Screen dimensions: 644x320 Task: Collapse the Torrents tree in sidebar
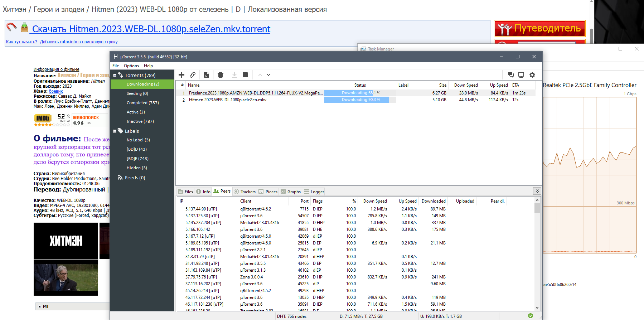point(115,76)
